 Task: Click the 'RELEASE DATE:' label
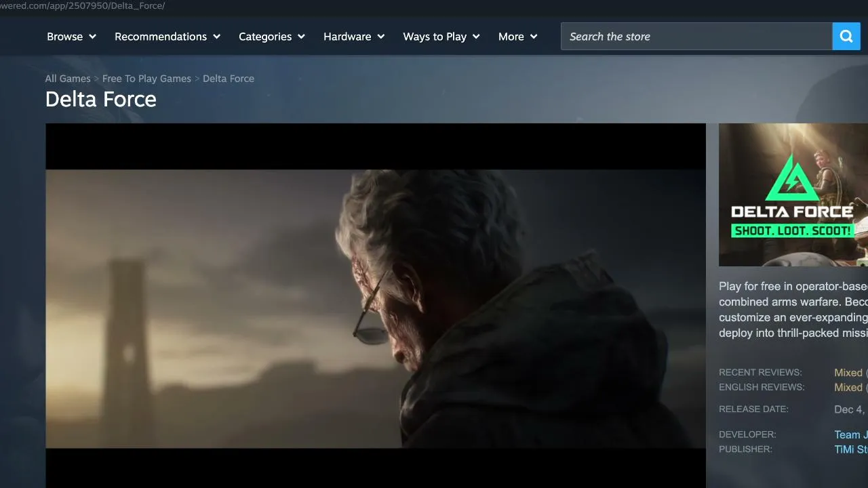click(x=753, y=409)
